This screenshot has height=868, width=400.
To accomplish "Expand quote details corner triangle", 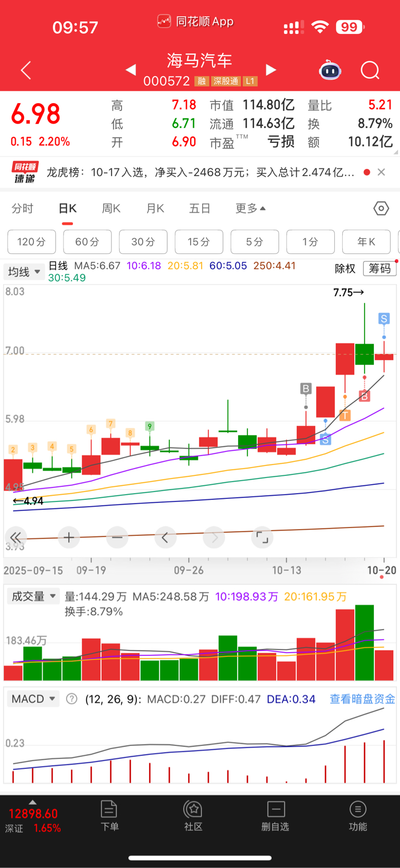I will (396, 152).
